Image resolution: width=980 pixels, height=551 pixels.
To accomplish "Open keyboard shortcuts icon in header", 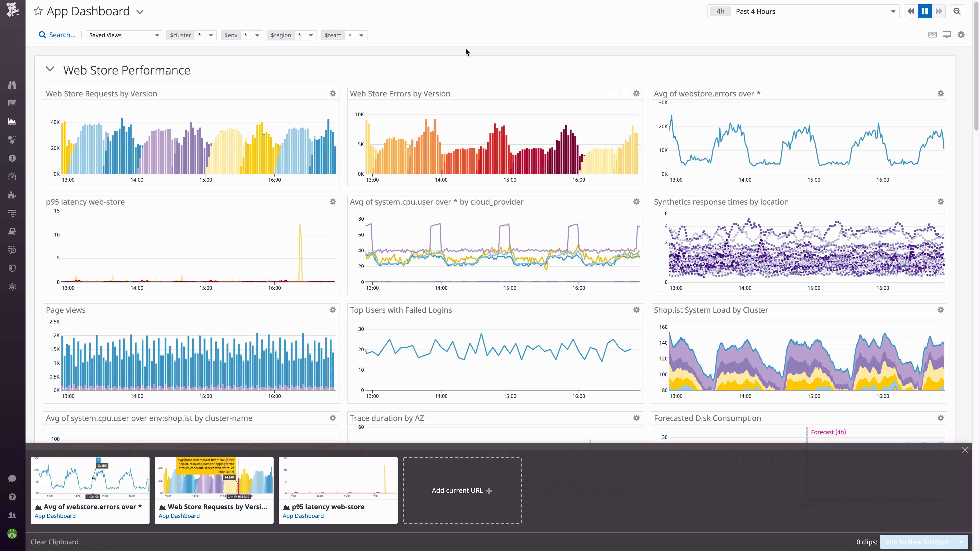I will coord(932,35).
